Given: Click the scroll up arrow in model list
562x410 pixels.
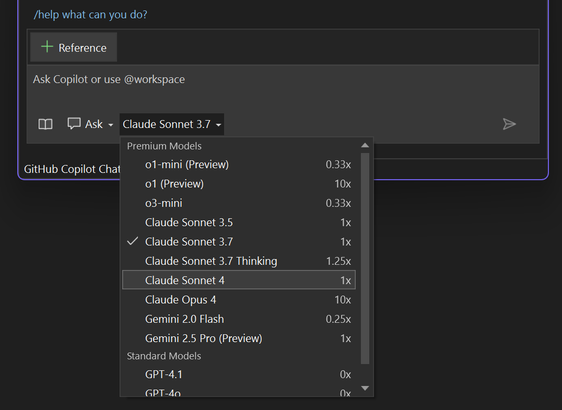Looking at the screenshot, I should point(365,145).
